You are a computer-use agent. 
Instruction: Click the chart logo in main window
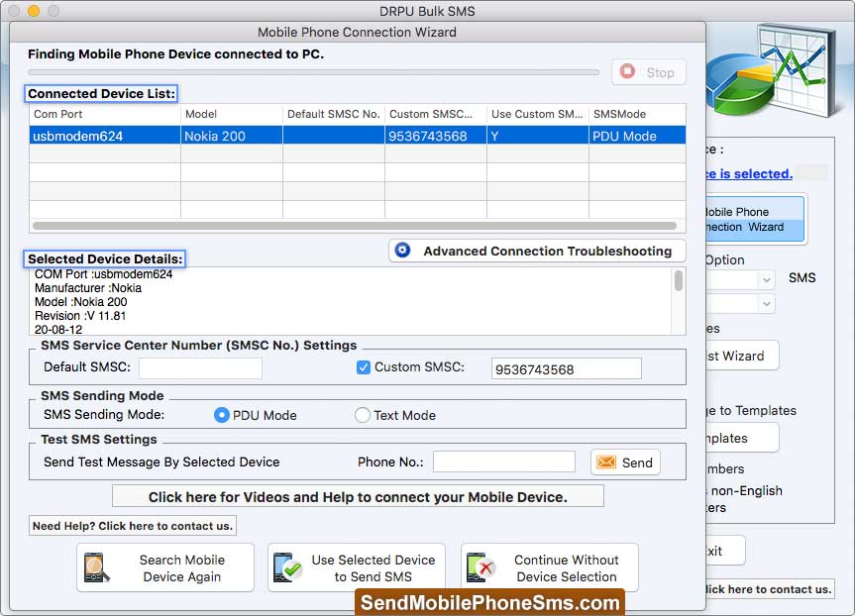coord(774,69)
